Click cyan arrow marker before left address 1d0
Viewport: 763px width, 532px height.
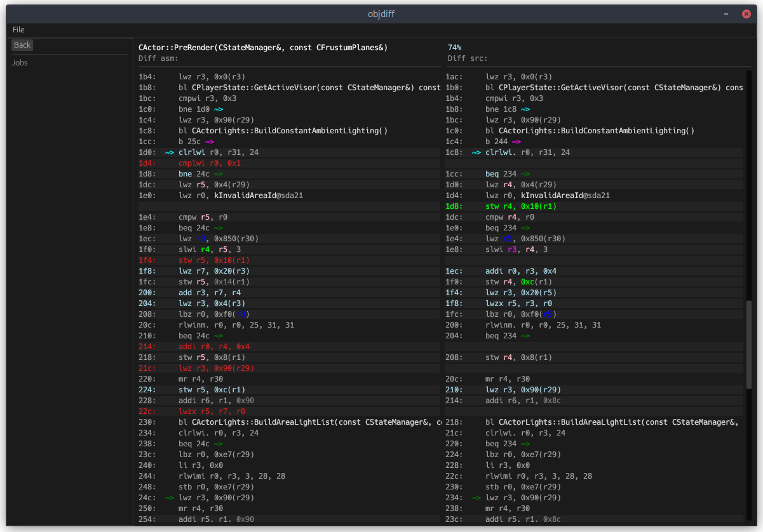point(170,152)
